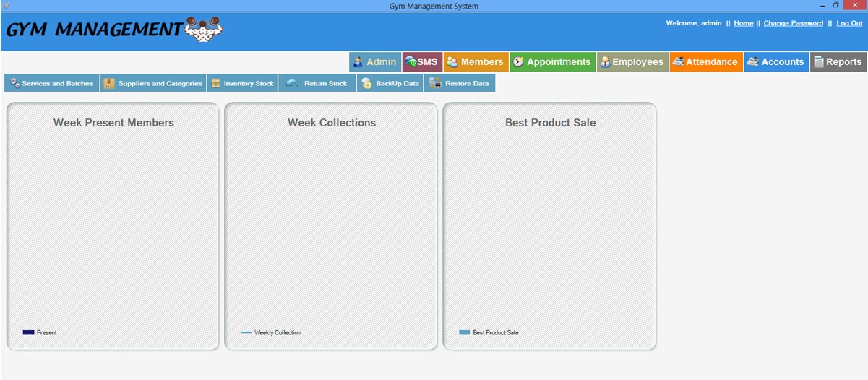Image resolution: width=868 pixels, height=380 pixels.
Task: Click BackUp Data button
Action: (390, 83)
